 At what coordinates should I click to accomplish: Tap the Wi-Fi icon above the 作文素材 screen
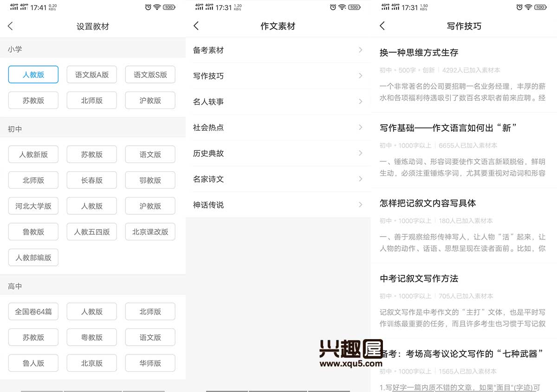[343, 7]
